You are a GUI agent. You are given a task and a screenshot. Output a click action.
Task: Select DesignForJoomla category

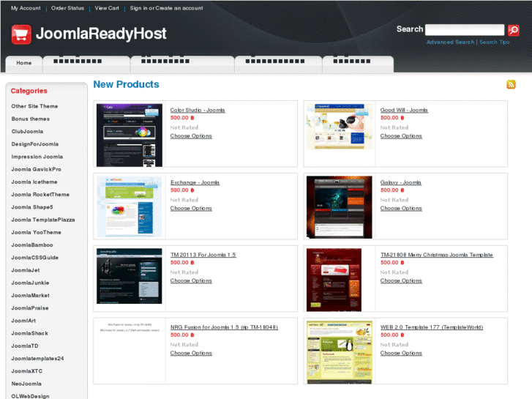click(35, 144)
